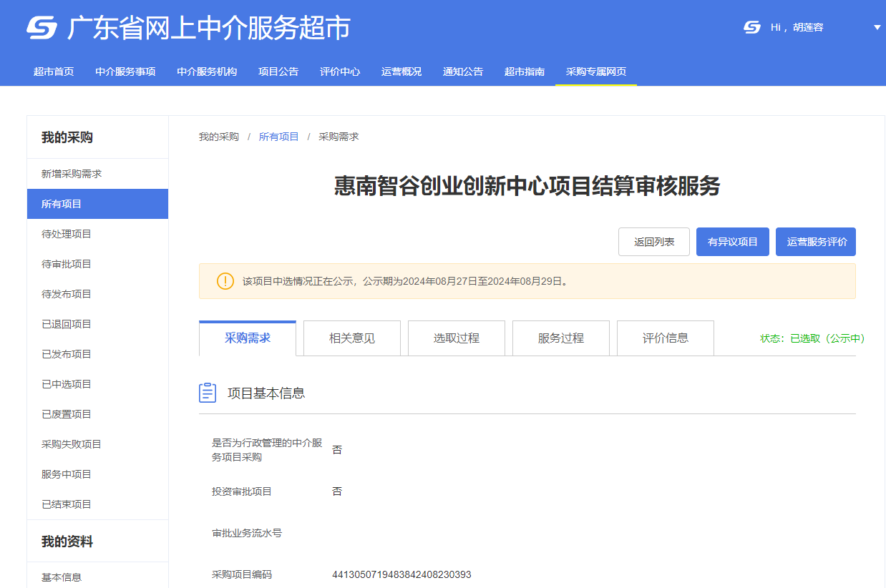Switch to the 相关意见 tab
This screenshot has height=588, width=886.
coord(351,338)
